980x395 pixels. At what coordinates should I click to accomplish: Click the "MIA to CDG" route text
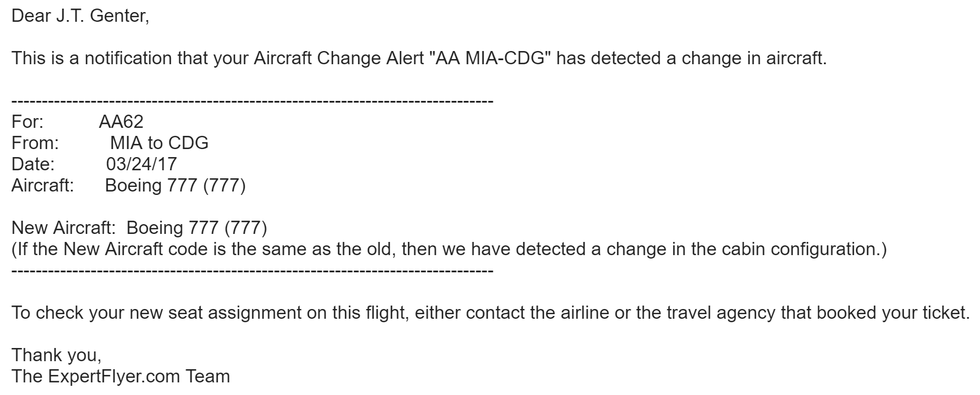[159, 143]
